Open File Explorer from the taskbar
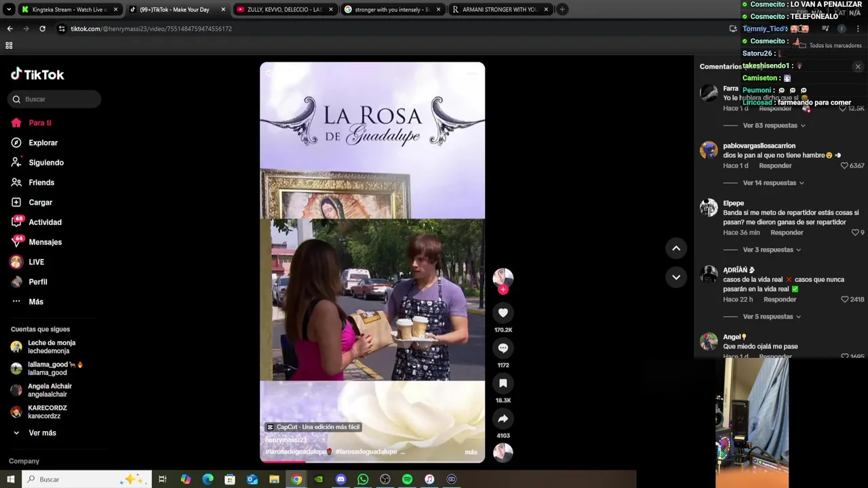This screenshot has height=488, width=868. (x=274, y=479)
